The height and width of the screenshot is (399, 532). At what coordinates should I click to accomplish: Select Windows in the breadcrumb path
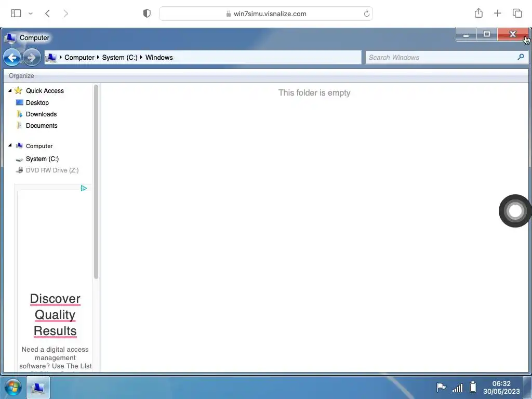[159, 57]
